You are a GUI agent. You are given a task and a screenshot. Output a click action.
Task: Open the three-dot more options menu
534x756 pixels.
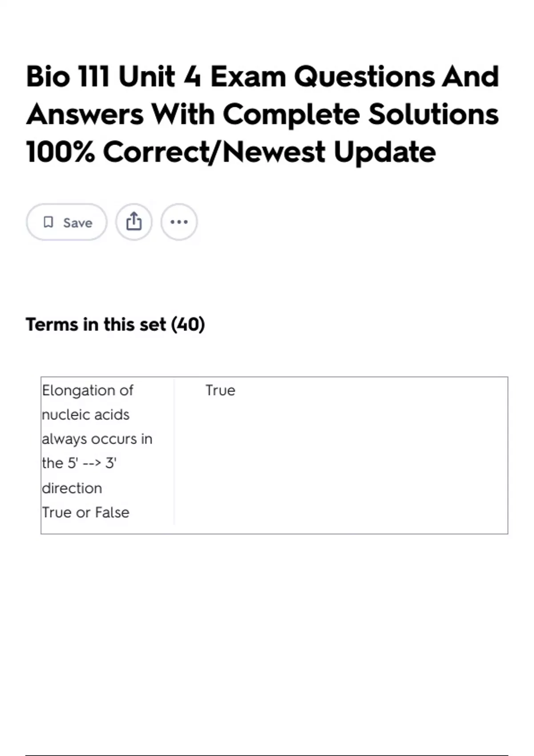(x=179, y=222)
